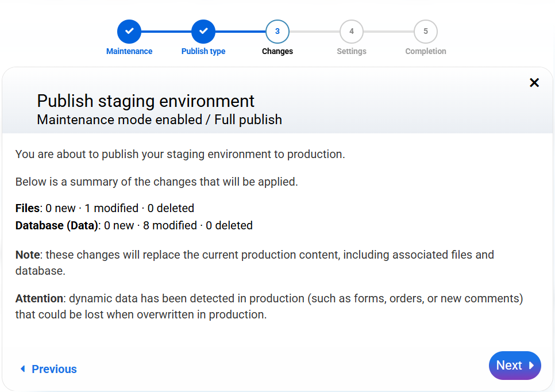
Task: Click the Publish staging environment heading
Action: (145, 101)
